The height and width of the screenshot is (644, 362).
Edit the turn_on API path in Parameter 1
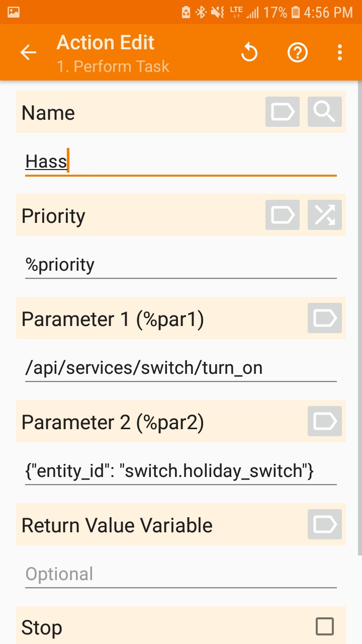click(151, 367)
